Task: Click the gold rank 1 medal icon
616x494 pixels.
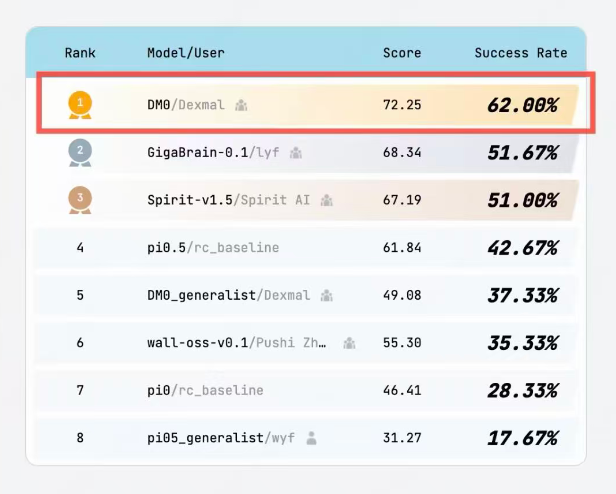Action: pos(80,103)
